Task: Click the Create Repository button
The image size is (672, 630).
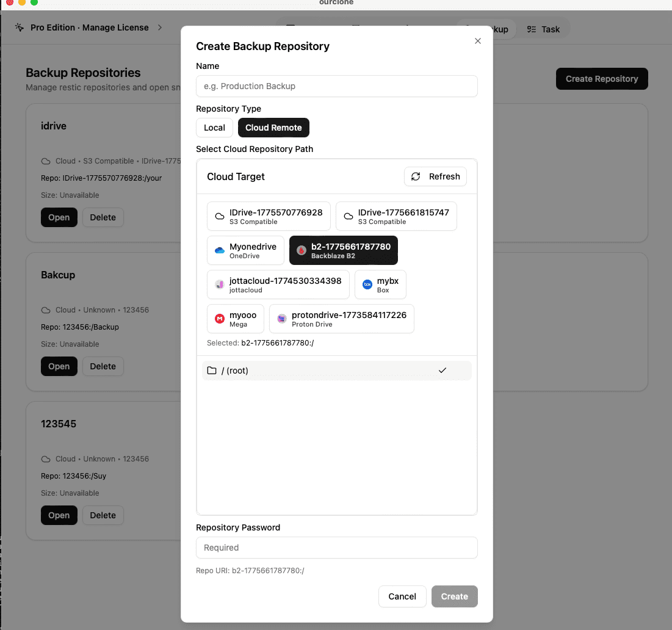Action: (601, 79)
